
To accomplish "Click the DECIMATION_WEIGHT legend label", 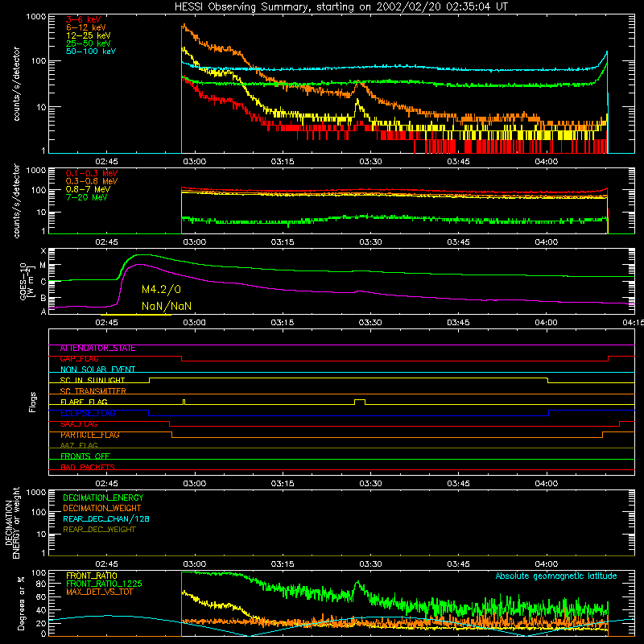I will click(x=102, y=509).
